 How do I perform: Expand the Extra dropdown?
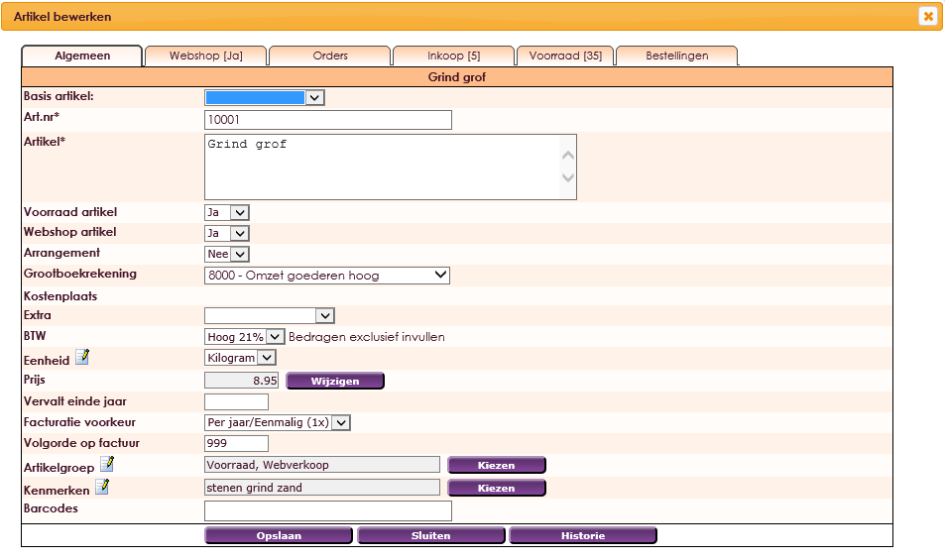[x=270, y=315]
